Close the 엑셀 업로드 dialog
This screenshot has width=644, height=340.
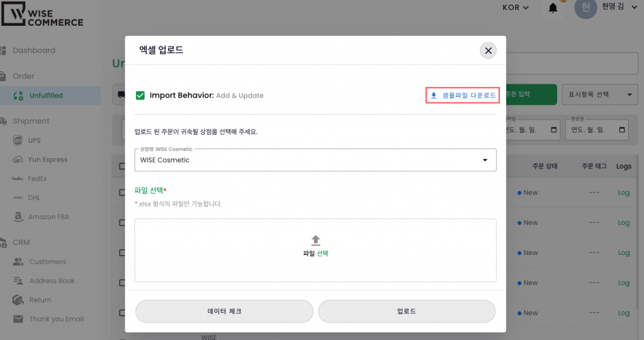[488, 50]
